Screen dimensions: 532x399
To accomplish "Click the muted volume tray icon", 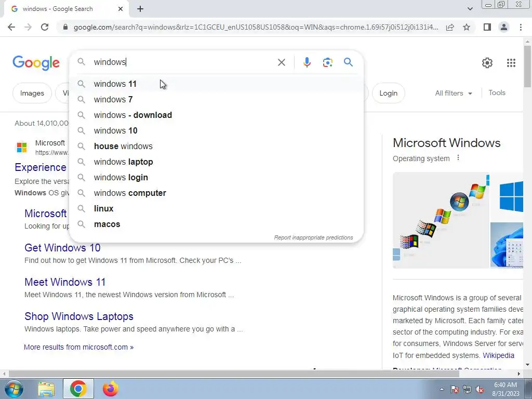I will click(480, 389).
